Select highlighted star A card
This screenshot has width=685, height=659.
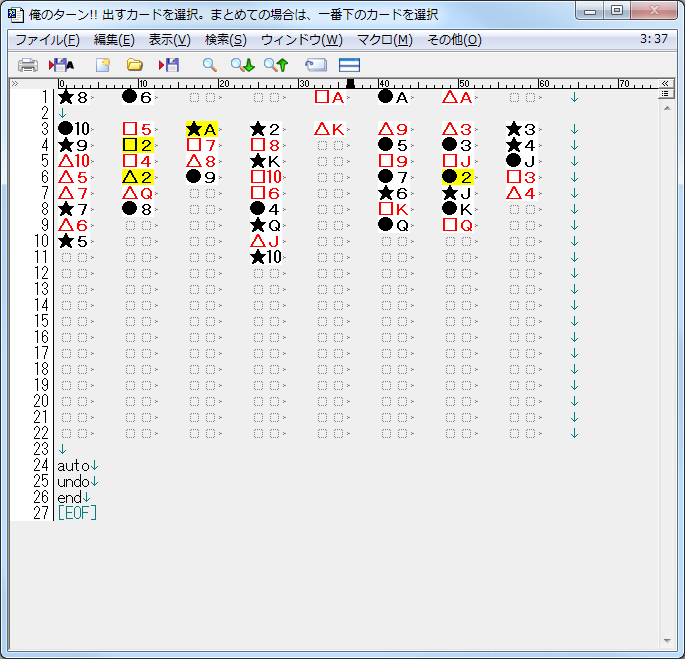[202, 129]
